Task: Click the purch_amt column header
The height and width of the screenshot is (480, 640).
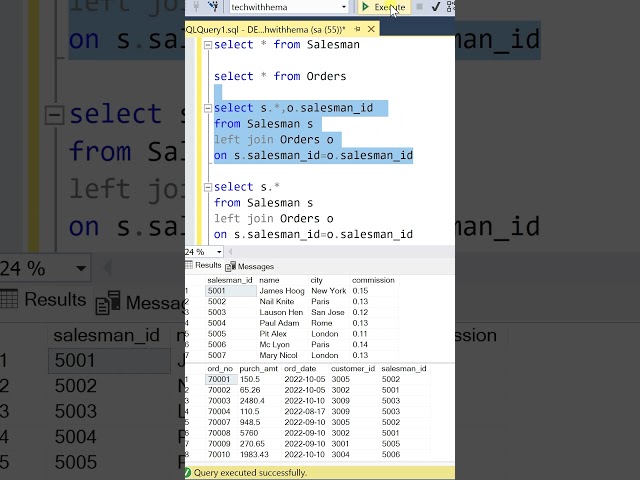Action: (258, 369)
